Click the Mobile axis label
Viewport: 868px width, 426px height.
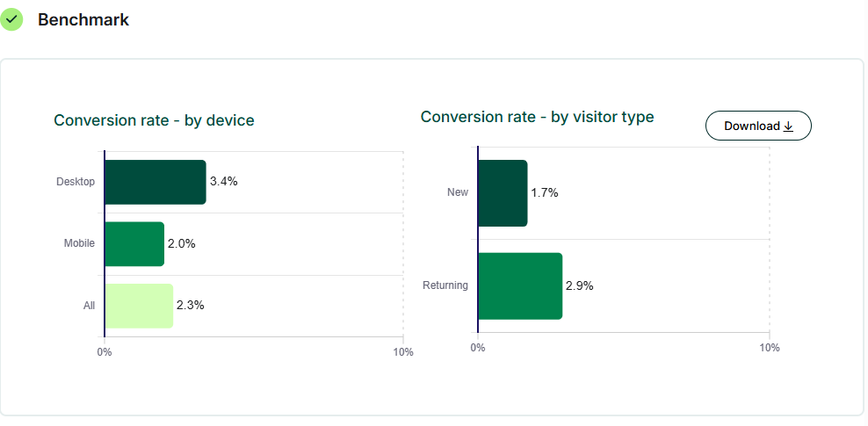coord(79,243)
